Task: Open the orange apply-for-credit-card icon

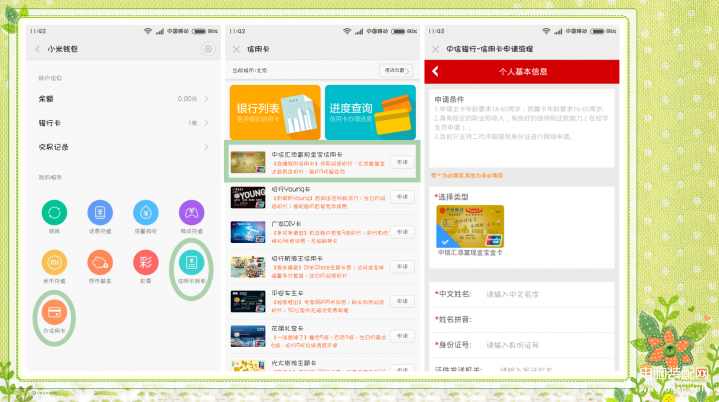Action: click(54, 312)
